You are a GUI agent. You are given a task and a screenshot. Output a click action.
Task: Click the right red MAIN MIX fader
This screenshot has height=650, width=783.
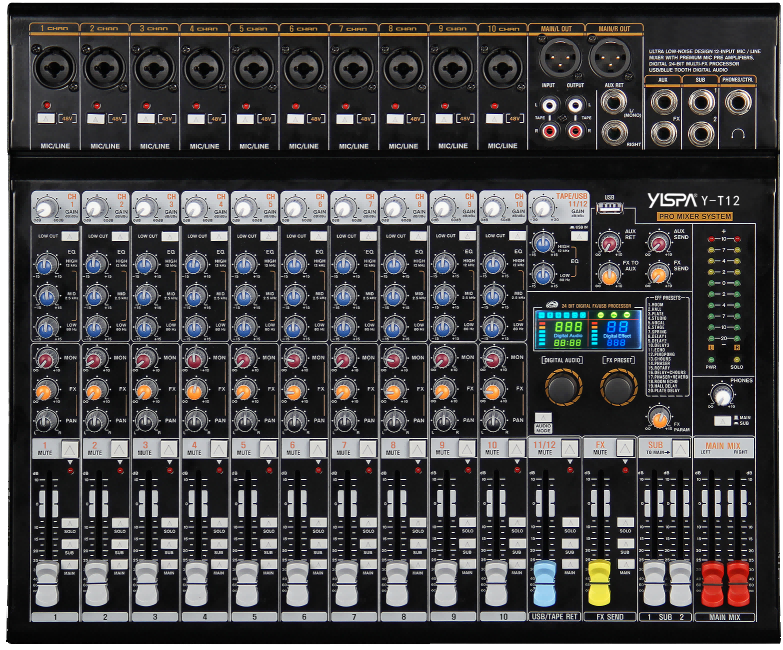click(x=738, y=584)
